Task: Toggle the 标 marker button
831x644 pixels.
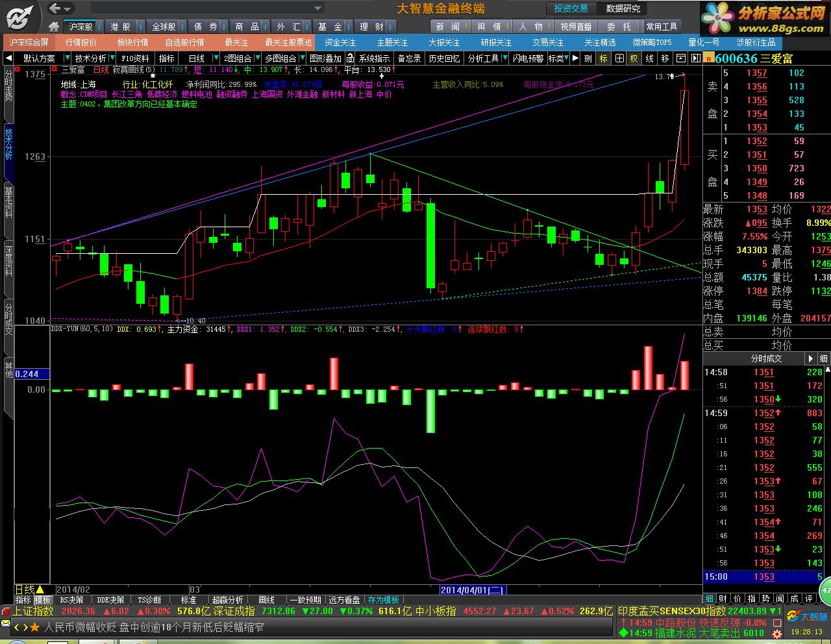Action: click(604, 58)
